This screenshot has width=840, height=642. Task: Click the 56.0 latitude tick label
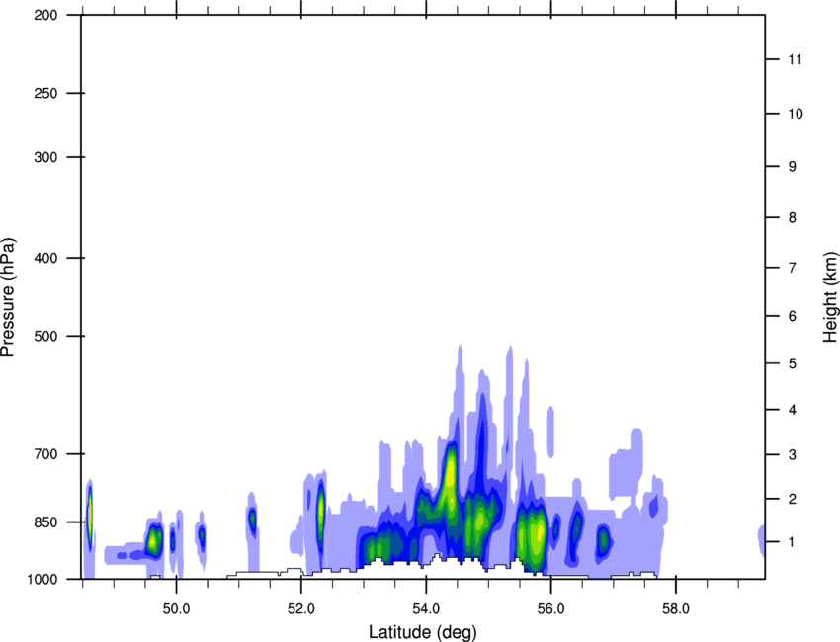551,609
